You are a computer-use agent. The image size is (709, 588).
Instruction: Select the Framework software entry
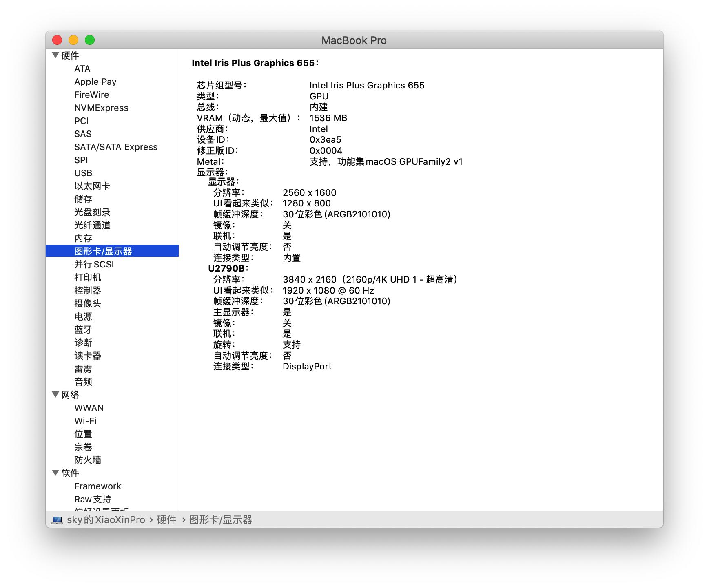[x=97, y=486]
